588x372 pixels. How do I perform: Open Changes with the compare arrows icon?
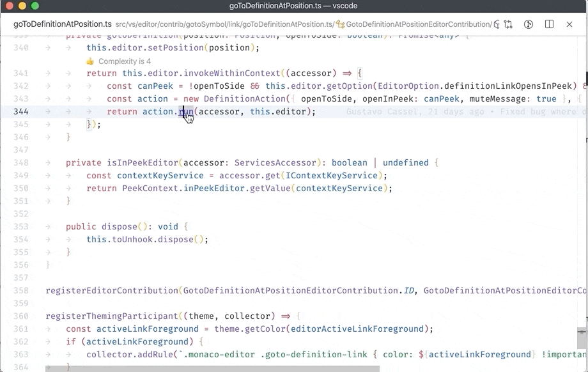pyautogui.click(x=507, y=24)
